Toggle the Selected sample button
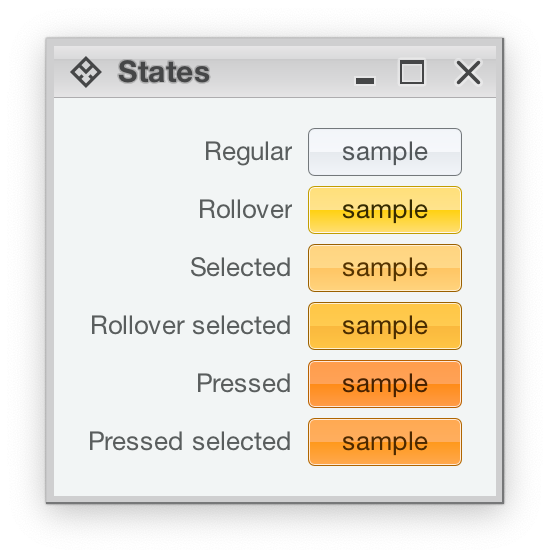 [385, 268]
